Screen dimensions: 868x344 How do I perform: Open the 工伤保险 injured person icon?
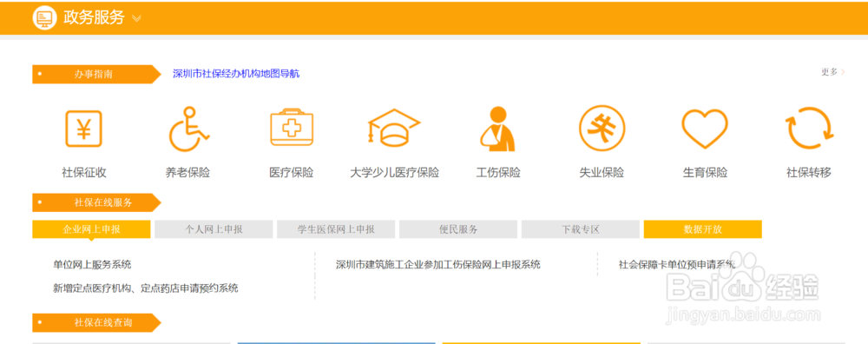point(497,129)
